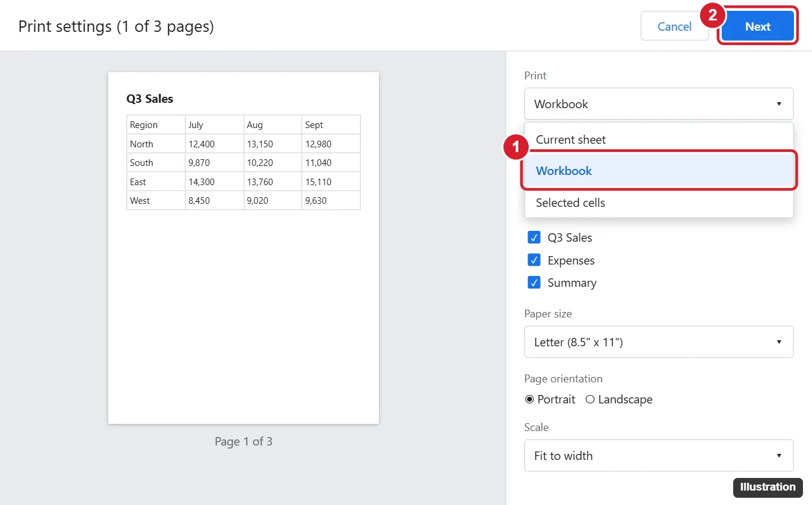Click the West row label
This screenshot has width=812, height=505.
tap(156, 200)
